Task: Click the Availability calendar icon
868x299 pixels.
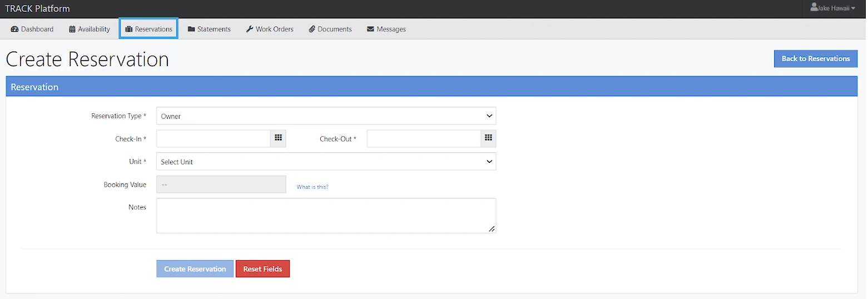Action: pyautogui.click(x=72, y=29)
